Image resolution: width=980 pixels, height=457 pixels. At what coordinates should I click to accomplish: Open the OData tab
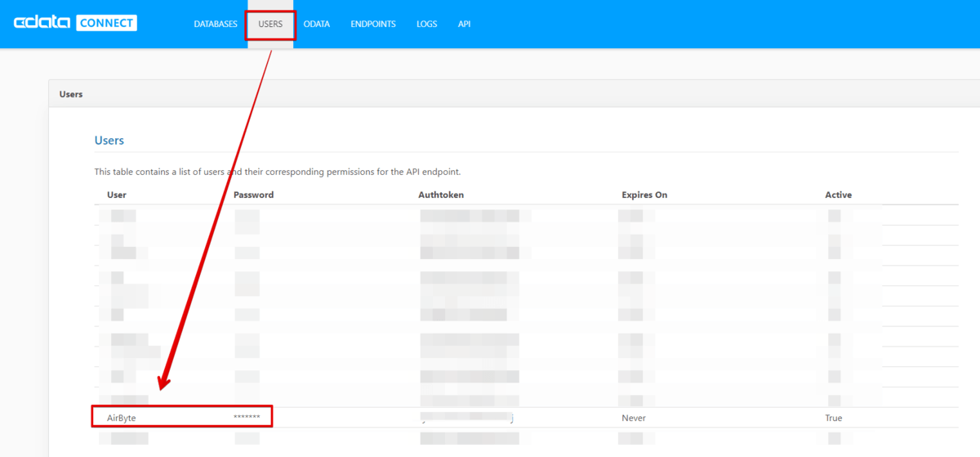pyautogui.click(x=316, y=25)
